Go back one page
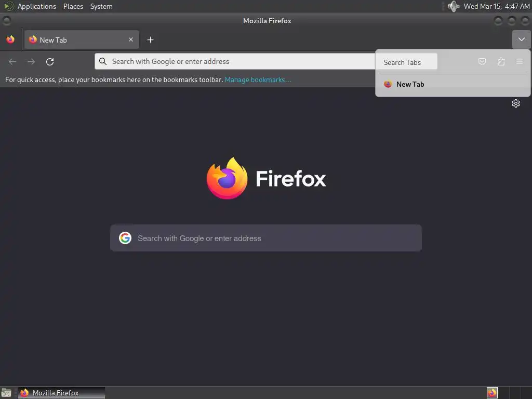The width and height of the screenshot is (532, 399). (x=12, y=61)
